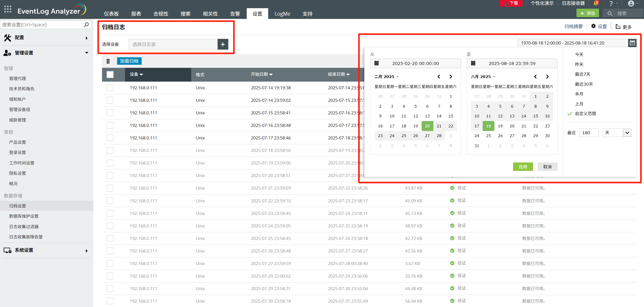Click the notification bell icon
The width and height of the screenshot is (644, 307).
(x=596, y=3)
